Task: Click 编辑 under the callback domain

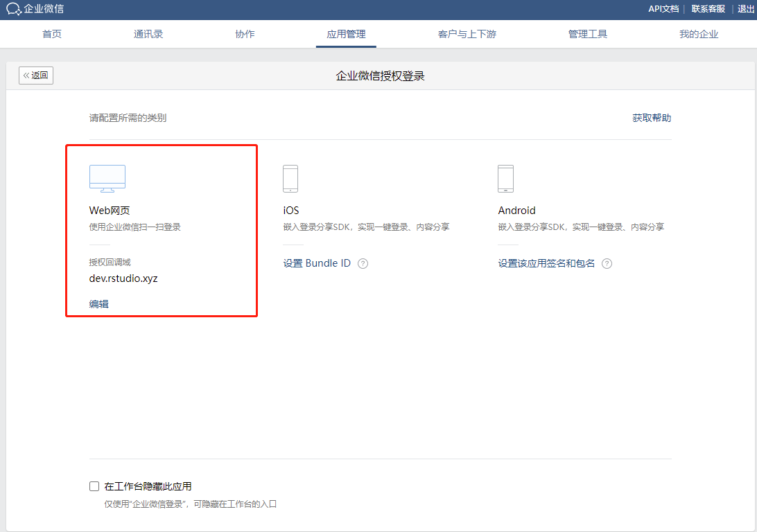Action: (x=99, y=304)
